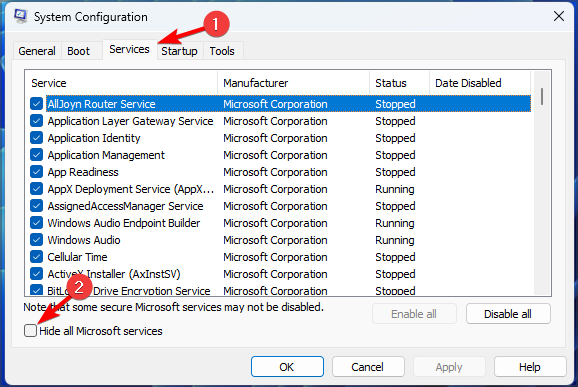Uncheck AppX Deployment Service checkbox
Viewport: 578px width, 387px height.
(36, 189)
